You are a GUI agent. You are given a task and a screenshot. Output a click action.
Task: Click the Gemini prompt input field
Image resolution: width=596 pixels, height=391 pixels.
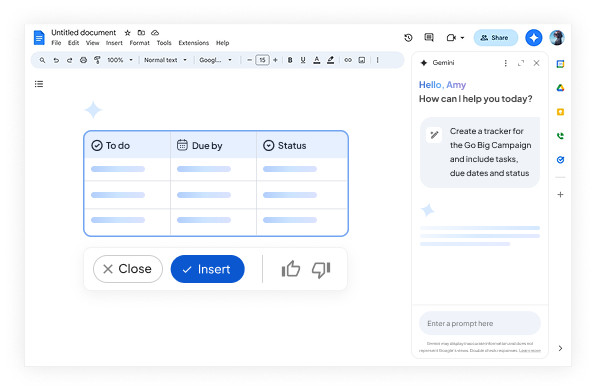pyautogui.click(x=480, y=323)
